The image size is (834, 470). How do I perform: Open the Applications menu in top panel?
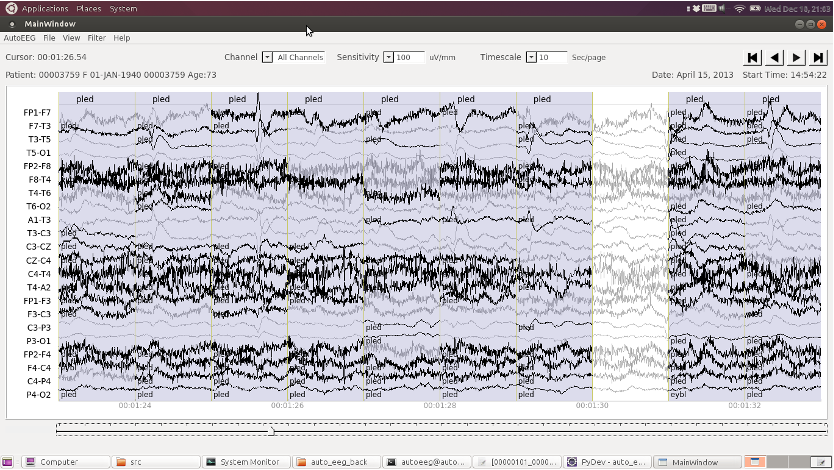(x=45, y=9)
